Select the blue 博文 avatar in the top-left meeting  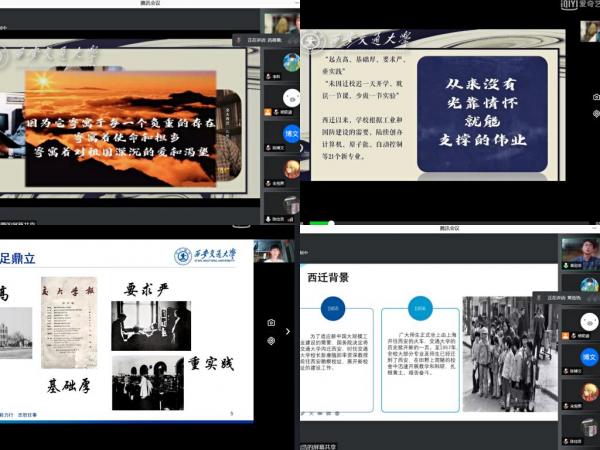(x=291, y=131)
